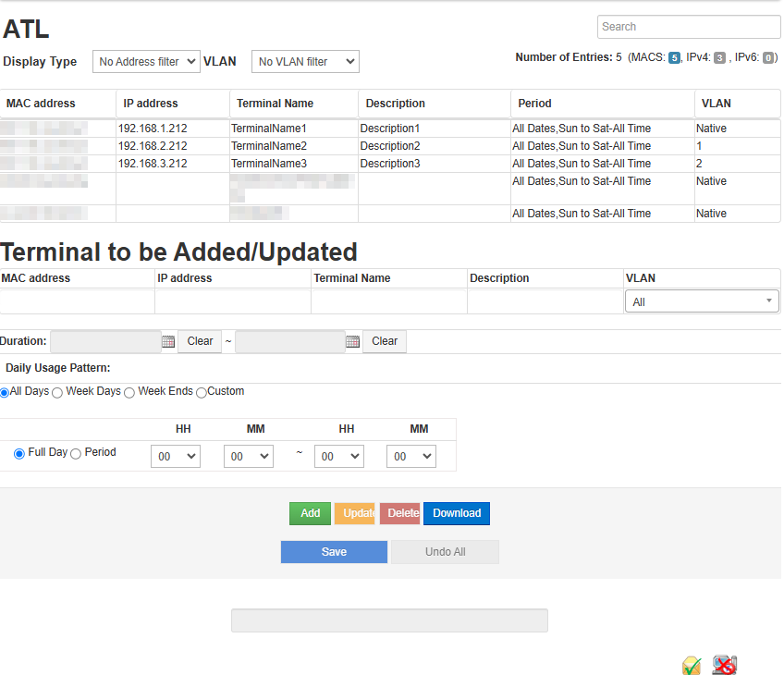
Task: Sort by the MAC address column header
Action: (x=42, y=104)
